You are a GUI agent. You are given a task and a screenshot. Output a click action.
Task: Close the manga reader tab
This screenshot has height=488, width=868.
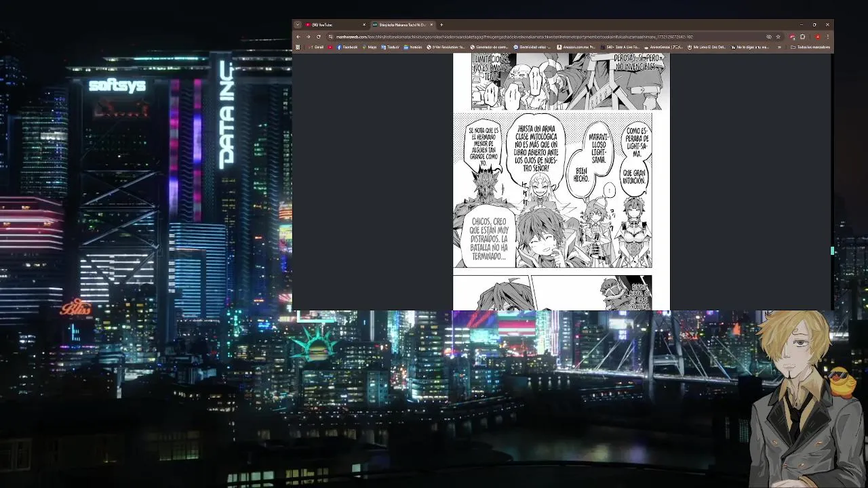click(x=431, y=25)
